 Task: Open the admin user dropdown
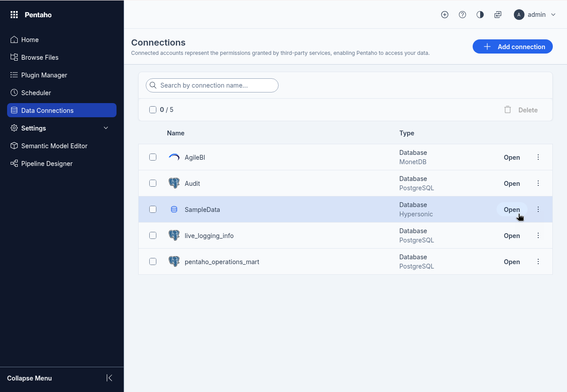tap(535, 15)
